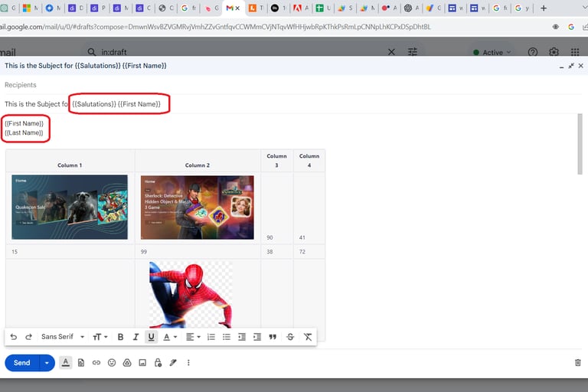
Task: Select the Sherlock game image in Column 2
Action: pyautogui.click(x=198, y=207)
